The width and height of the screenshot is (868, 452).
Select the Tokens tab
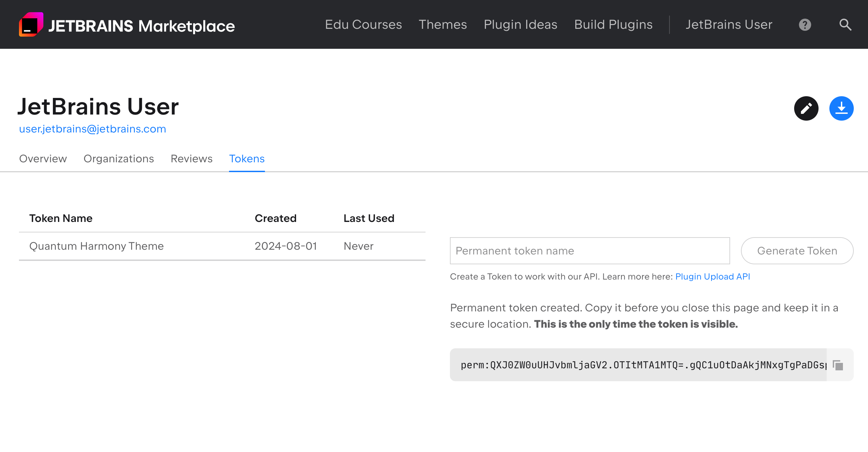point(247,159)
